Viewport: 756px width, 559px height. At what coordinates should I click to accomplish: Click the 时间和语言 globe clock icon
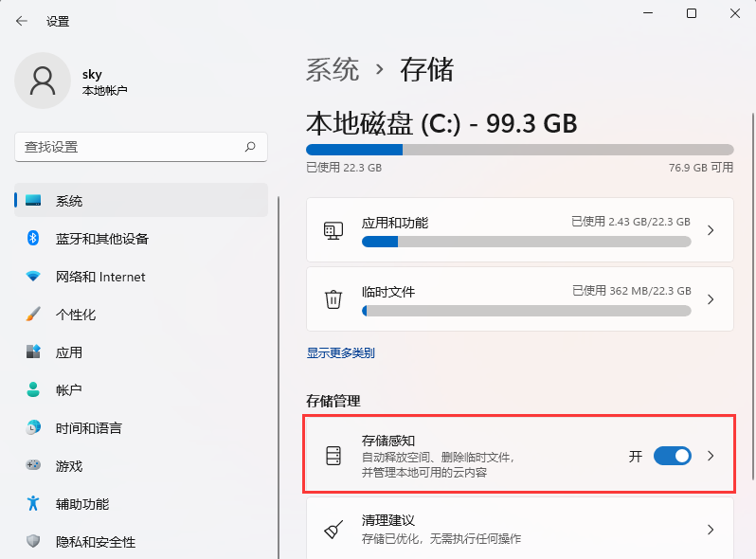coord(34,428)
